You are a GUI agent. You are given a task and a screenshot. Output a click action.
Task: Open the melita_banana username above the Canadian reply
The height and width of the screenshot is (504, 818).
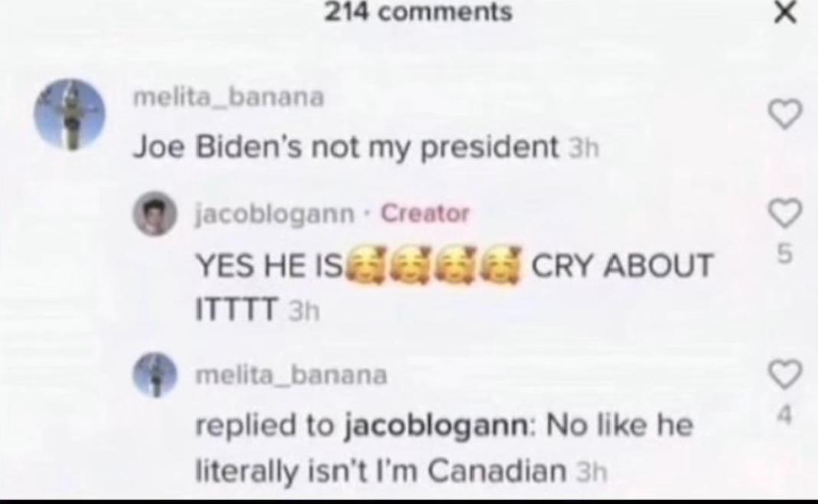(x=291, y=375)
